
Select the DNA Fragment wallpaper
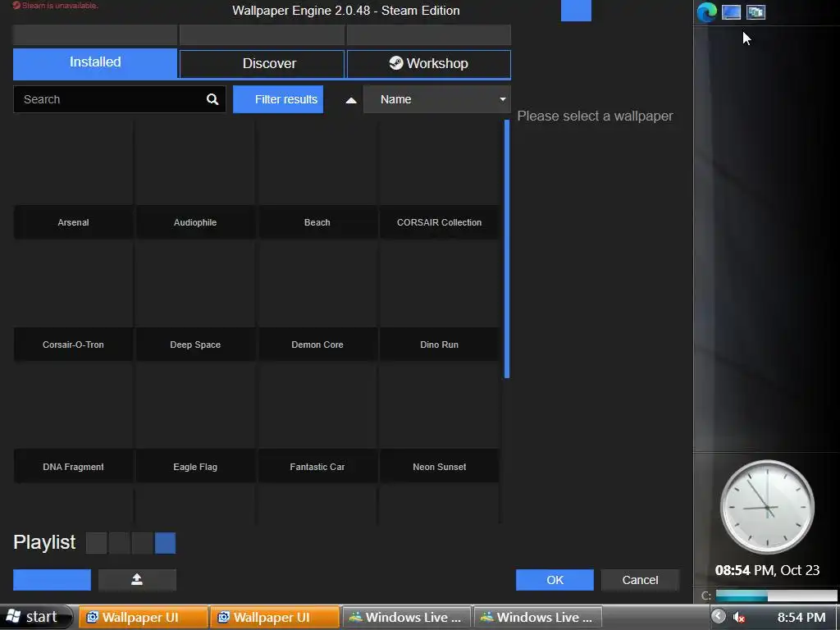pos(73,424)
